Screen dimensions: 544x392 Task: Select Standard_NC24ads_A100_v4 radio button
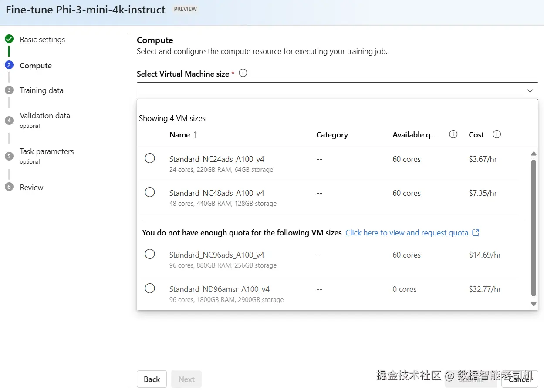coord(150,158)
